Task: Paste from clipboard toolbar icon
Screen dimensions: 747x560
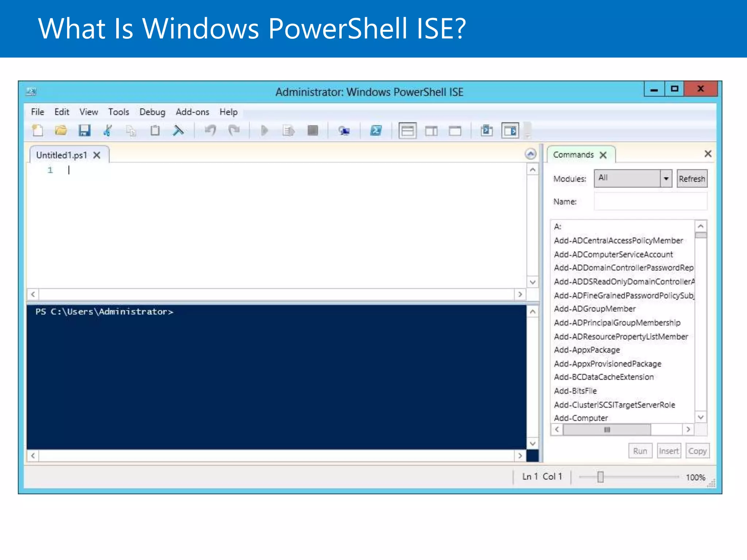Action: point(155,130)
